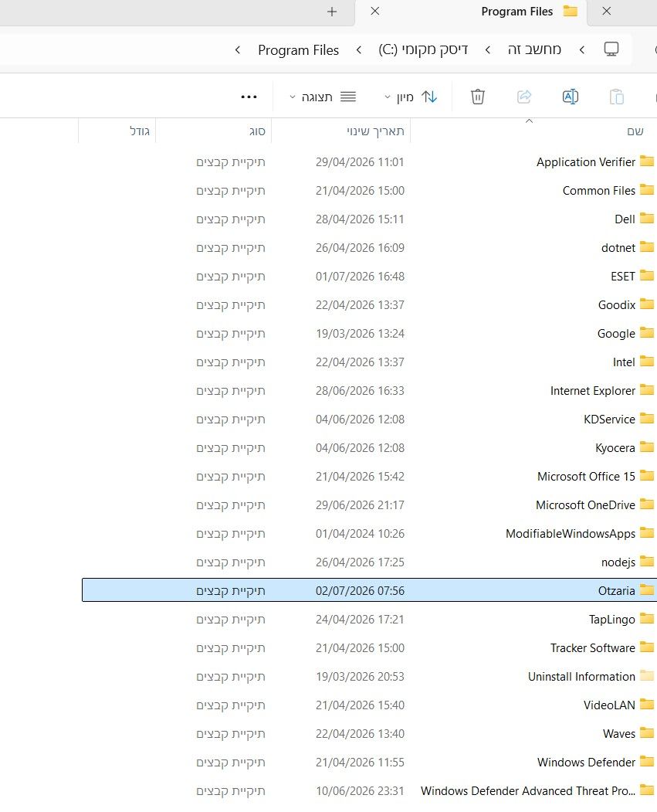The width and height of the screenshot is (657, 812).
Task: Expand chevron between 'מחשב זה' and C: drive
Action: (487, 49)
